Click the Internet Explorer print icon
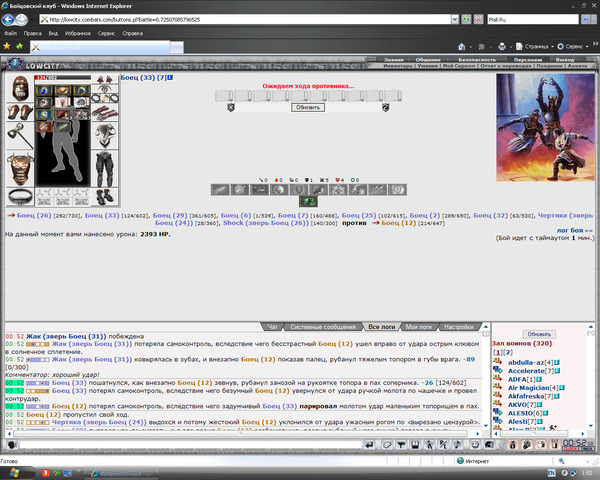 (502, 46)
